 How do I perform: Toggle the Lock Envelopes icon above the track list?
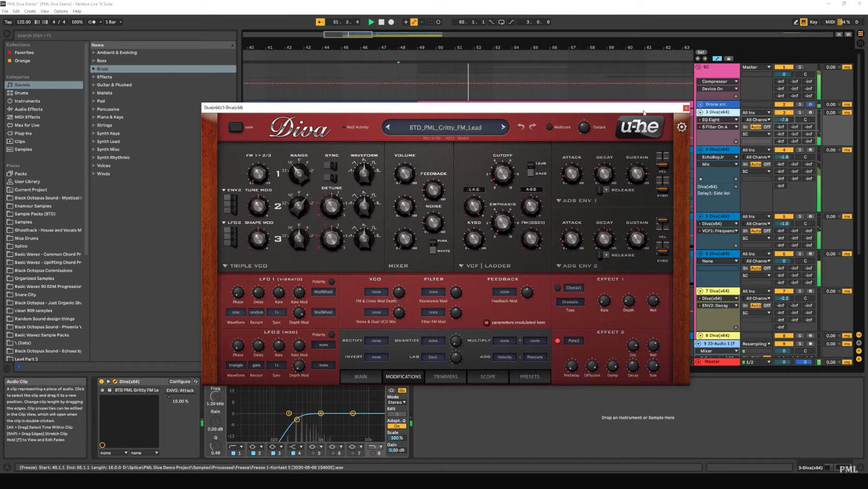[x=728, y=59]
